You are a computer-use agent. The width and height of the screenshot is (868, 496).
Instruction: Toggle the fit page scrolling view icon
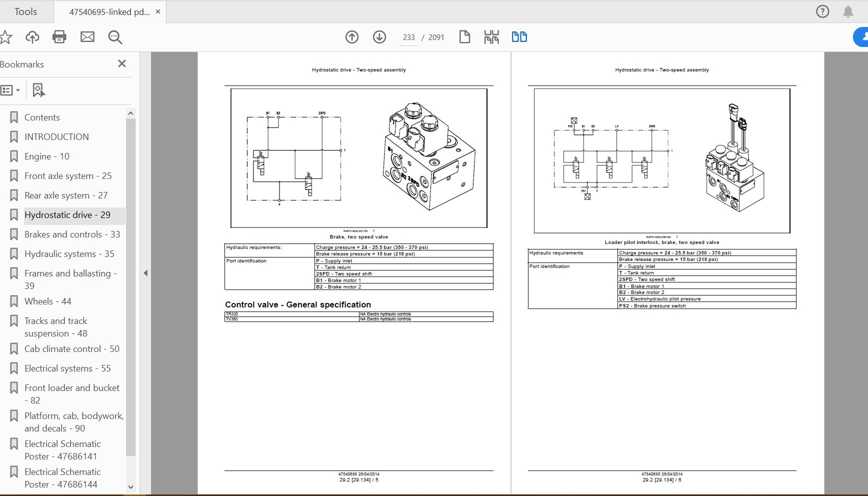[491, 37]
